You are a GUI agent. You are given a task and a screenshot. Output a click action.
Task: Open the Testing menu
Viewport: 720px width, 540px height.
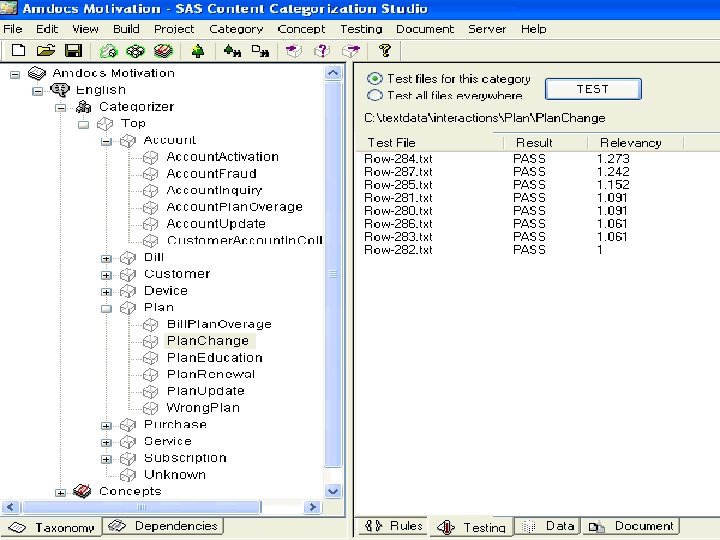pos(361,29)
